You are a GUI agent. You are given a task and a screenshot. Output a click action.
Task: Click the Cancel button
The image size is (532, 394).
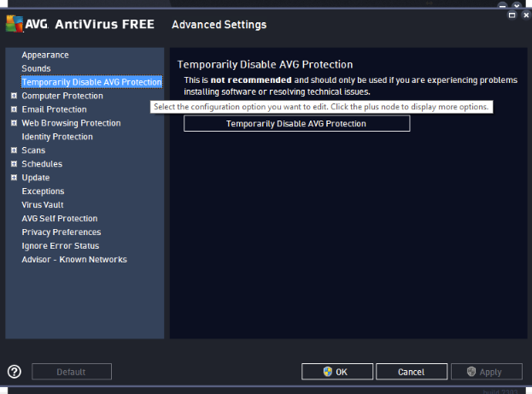412,372
